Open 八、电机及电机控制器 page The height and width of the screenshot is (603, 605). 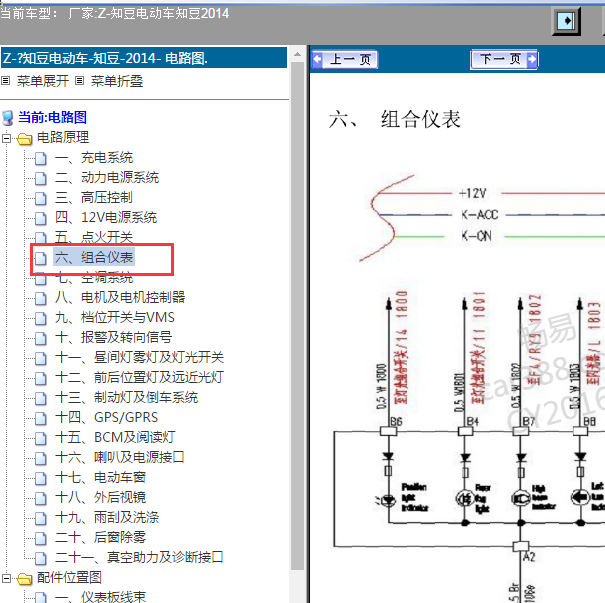pos(120,297)
